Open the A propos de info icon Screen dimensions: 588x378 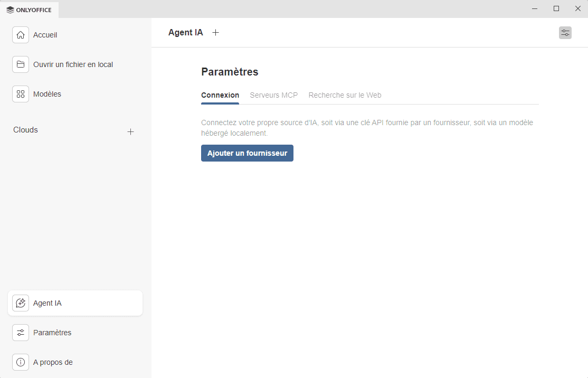pyautogui.click(x=21, y=362)
